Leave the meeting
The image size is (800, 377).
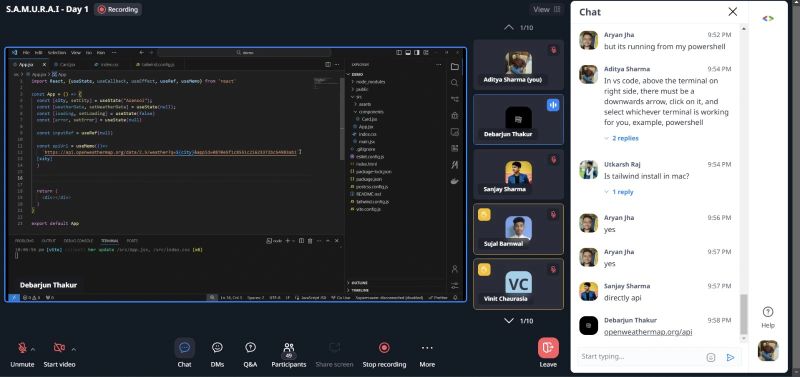click(548, 354)
